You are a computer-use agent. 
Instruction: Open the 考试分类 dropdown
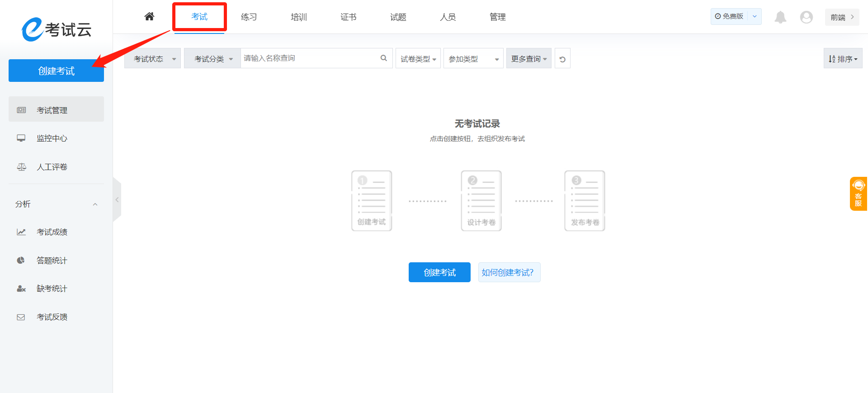click(x=212, y=59)
